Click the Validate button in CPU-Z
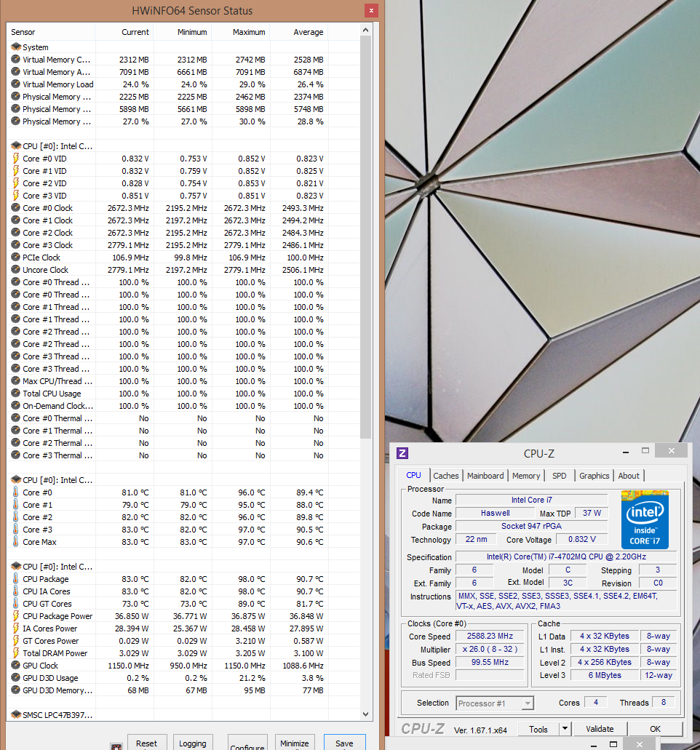This screenshot has height=750, width=700. point(600,728)
